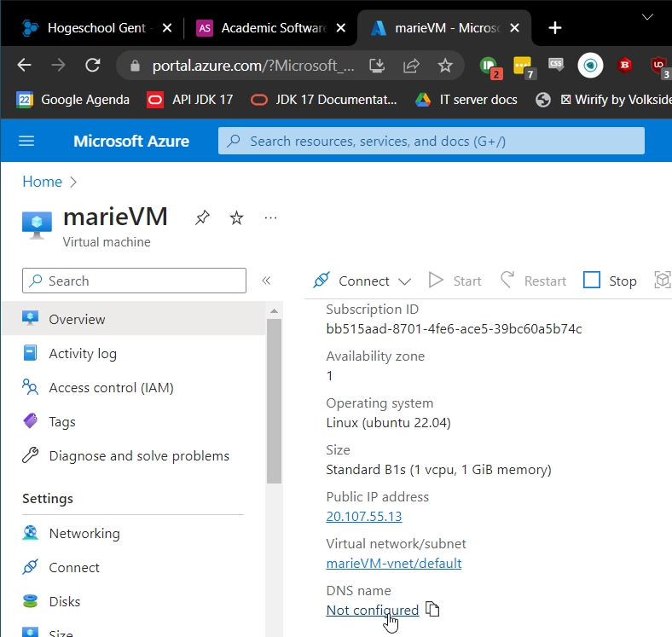The width and height of the screenshot is (672, 637).
Task: Restart the virtual machine
Action: tap(533, 281)
